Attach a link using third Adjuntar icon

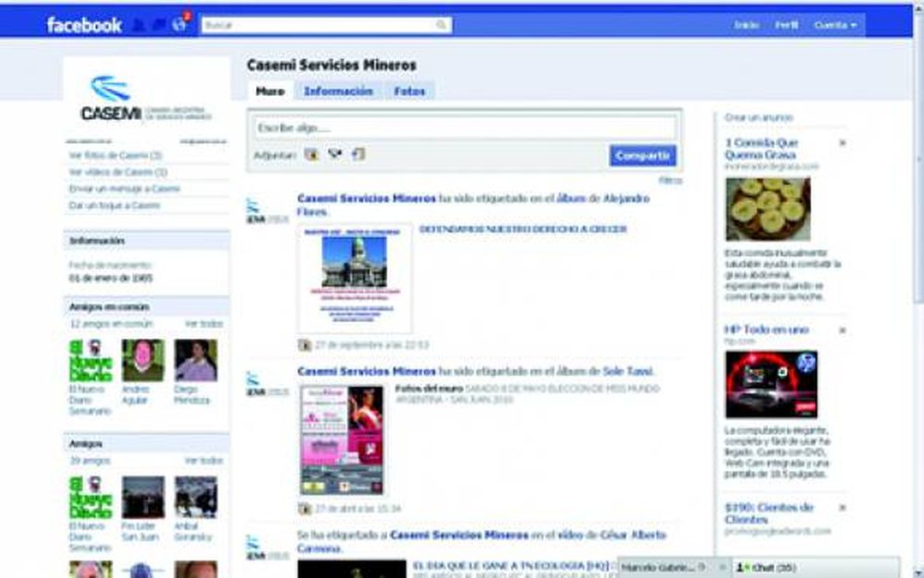tap(359, 154)
